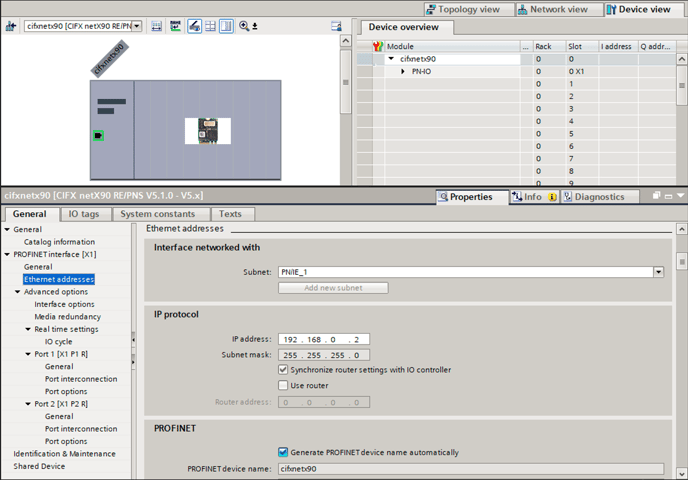Collapse the Advanced options tree node

tap(17, 292)
